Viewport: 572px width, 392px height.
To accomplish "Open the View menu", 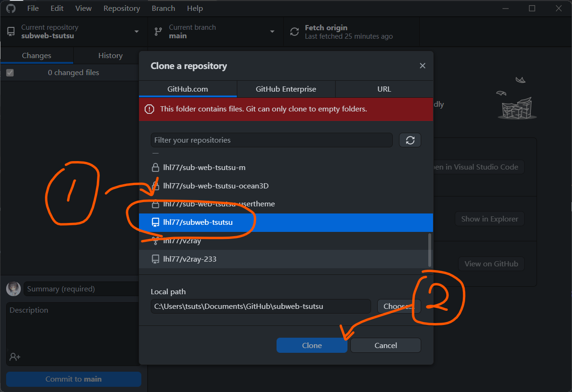I will (x=84, y=8).
